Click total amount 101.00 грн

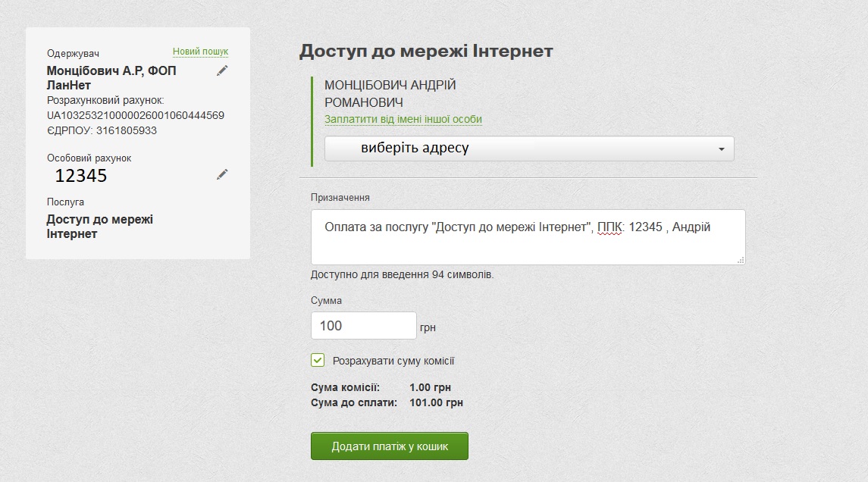tap(436, 402)
